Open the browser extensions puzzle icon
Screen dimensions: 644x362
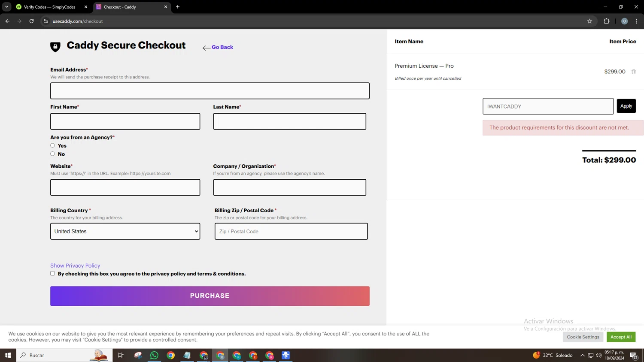tap(607, 21)
